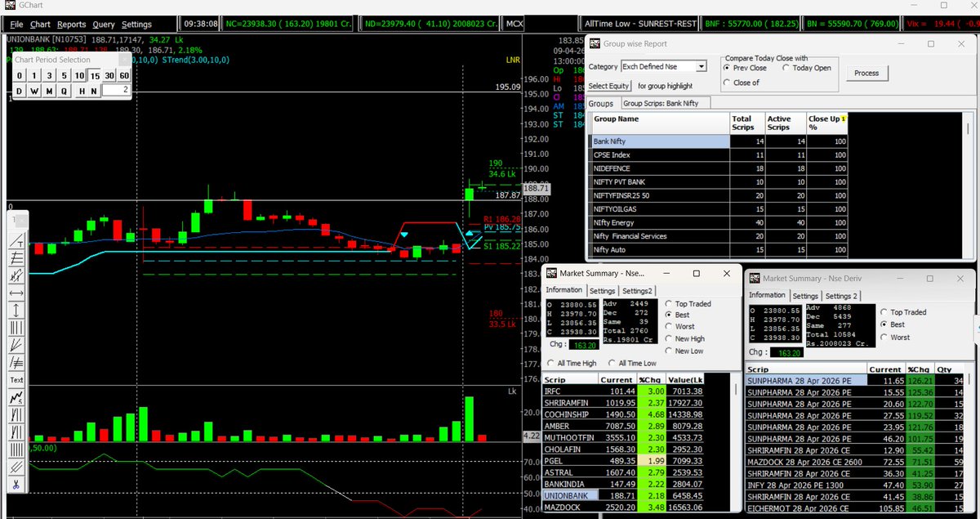Click the Select Equity button
This screenshot has height=519, width=980.
(x=608, y=86)
